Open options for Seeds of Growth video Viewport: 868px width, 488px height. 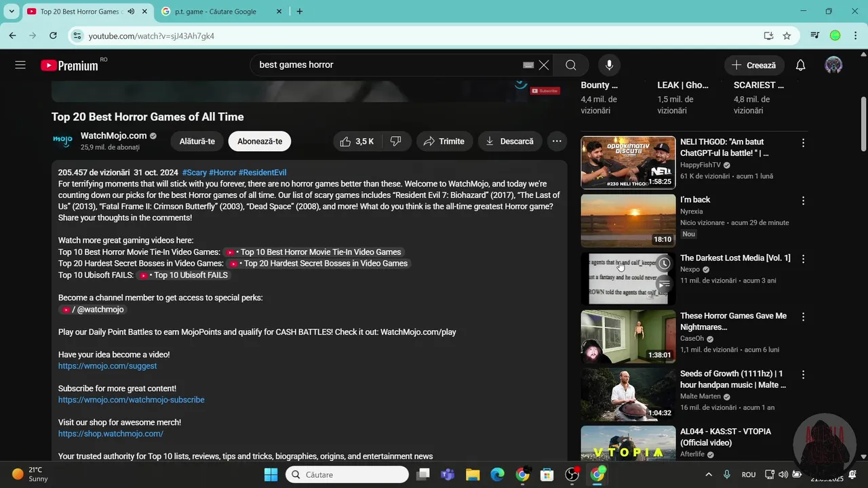tap(803, 375)
